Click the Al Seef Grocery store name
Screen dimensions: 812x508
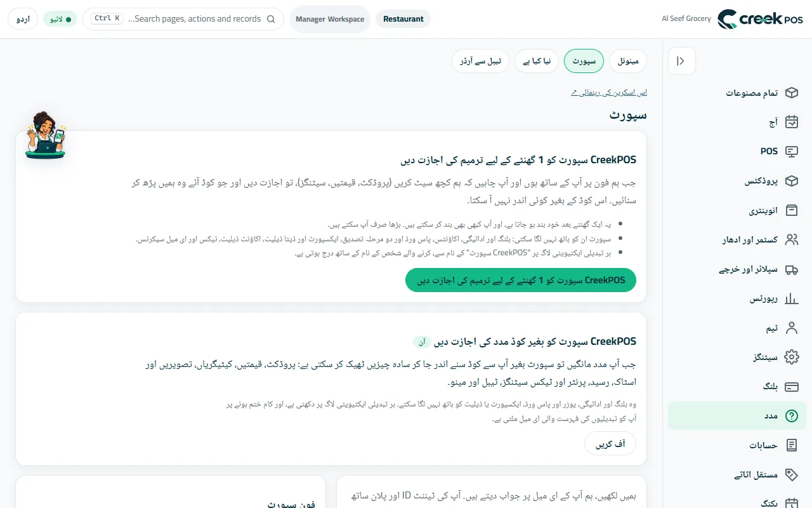tap(686, 19)
